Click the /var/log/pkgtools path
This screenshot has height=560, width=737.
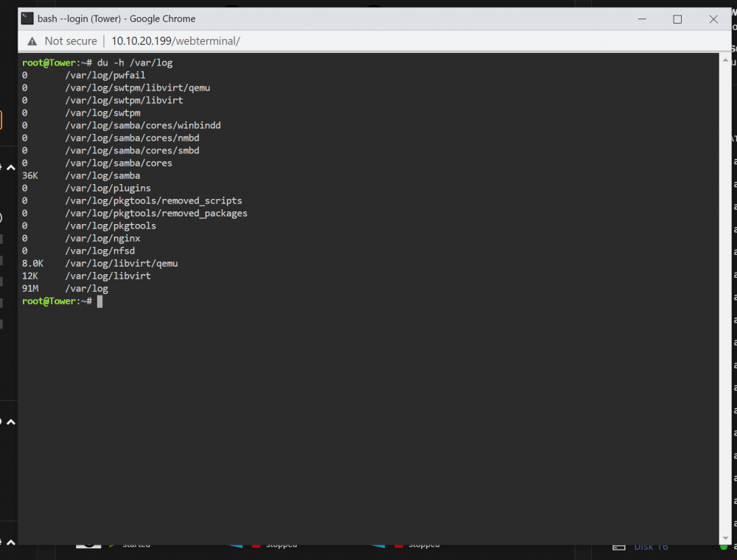(111, 226)
